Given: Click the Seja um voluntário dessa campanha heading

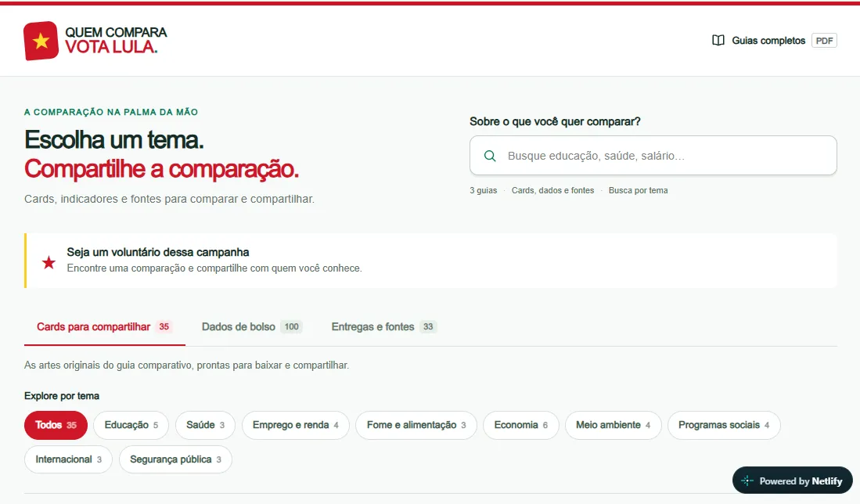Looking at the screenshot, I should pyautogui.click(x=158, y=252).
